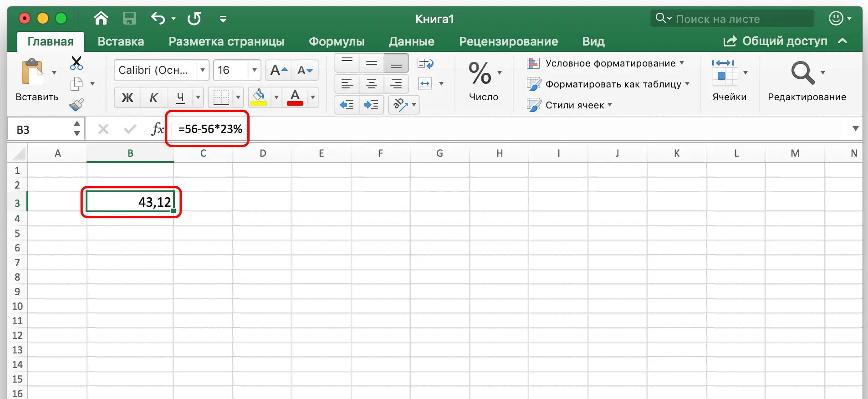Align text right
This screenshot has width=868, height=399.
396,84
